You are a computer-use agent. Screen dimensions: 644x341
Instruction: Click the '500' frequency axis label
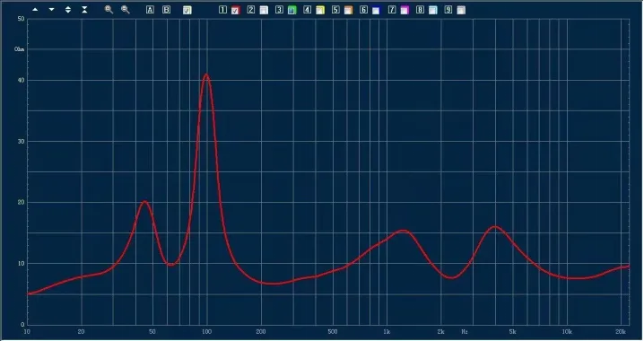tap(333, 331)
